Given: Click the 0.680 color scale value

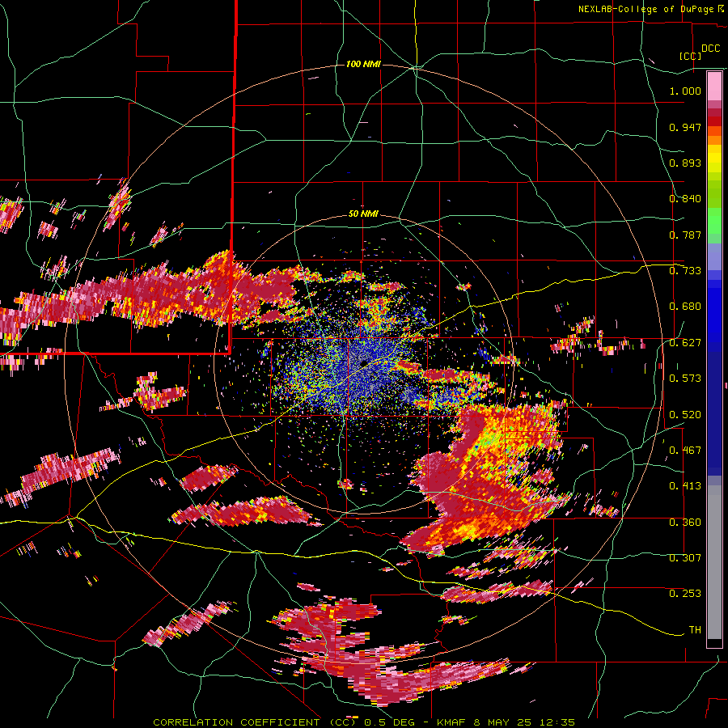Looking at the screenshot, I should [x=685, y=307].
